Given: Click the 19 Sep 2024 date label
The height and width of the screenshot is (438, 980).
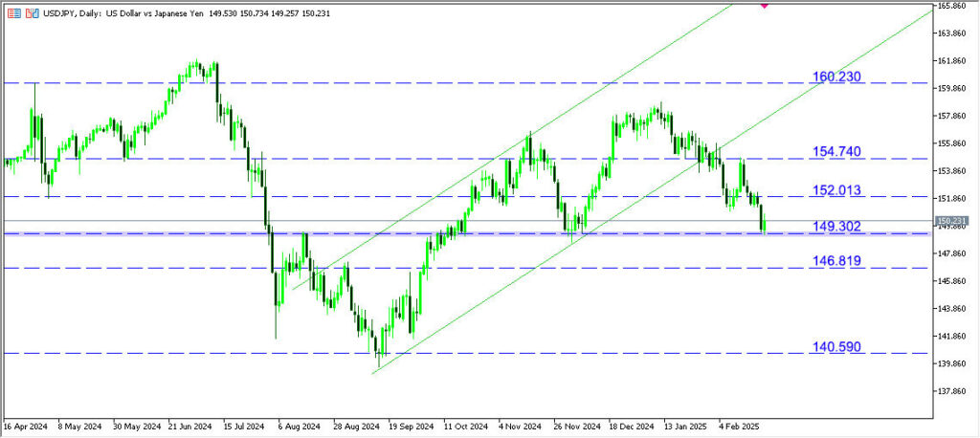Looking at the screenshot, I should click(412, 427).
